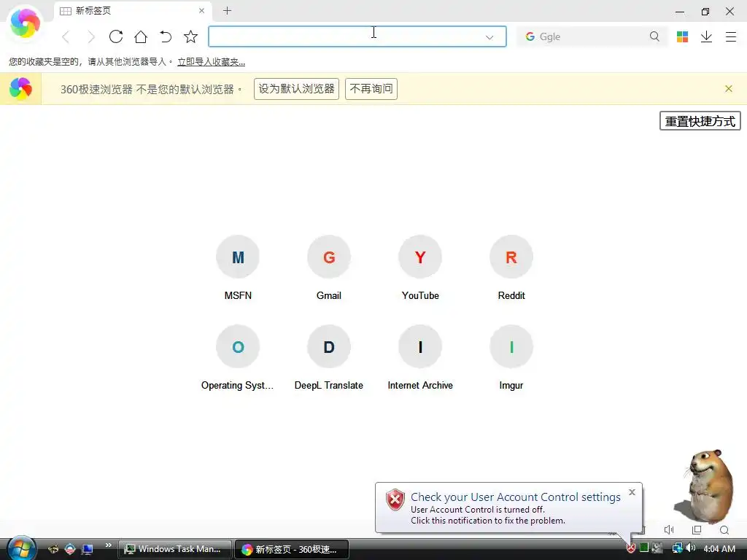This screenshot has height=560, width=747.
Task: Click the Show Desktop quick launch icon
Action: [x=88, y=549]
